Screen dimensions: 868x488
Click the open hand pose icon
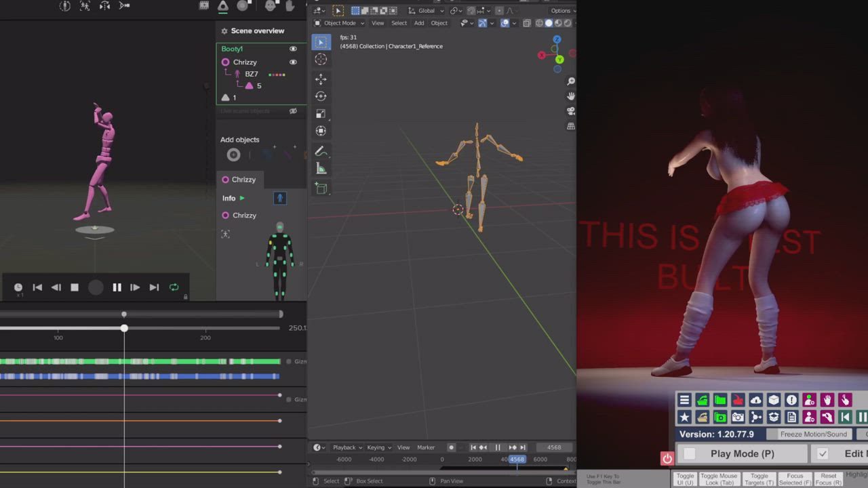[x=827, y=400]
